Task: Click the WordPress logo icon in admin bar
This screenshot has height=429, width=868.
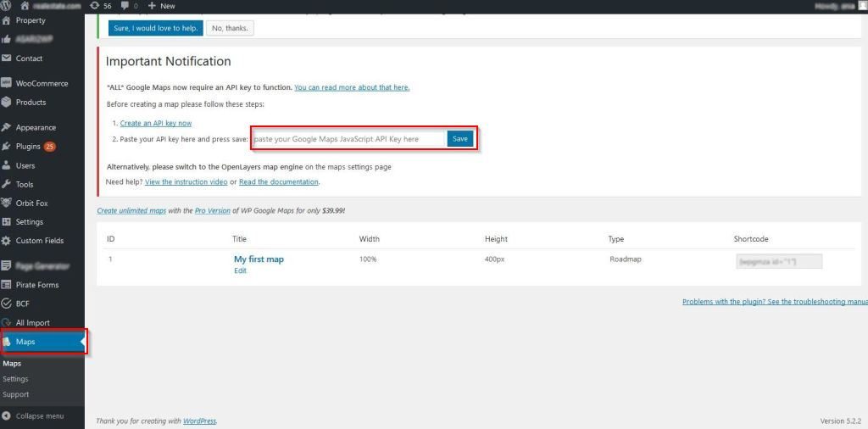Action: [x=8, y=6]
